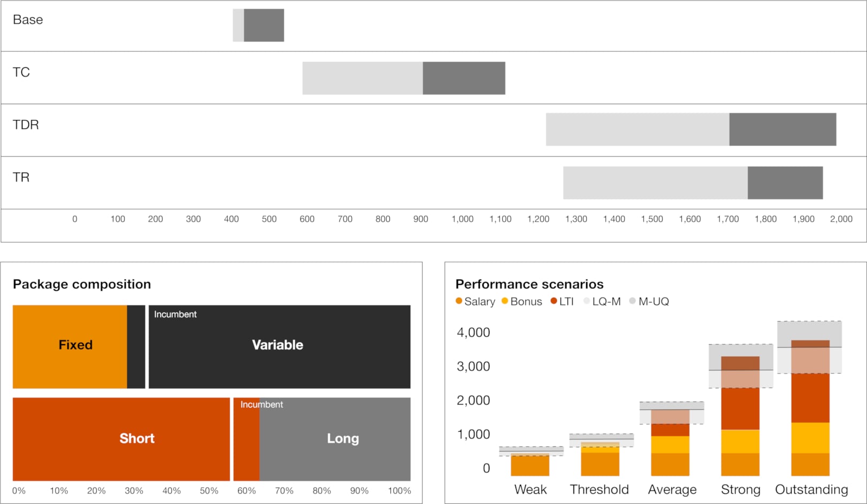
Task: Click the LQ-M legend light gray dot
Action: click(587, 301)
